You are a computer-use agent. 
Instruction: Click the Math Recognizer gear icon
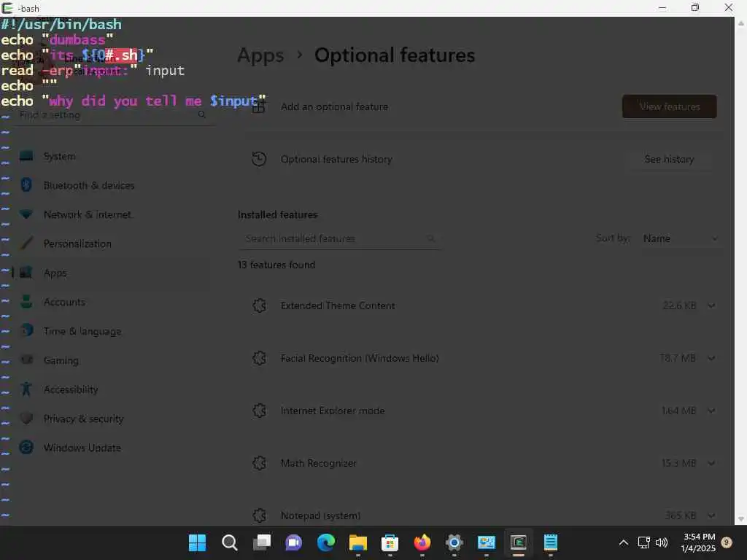pyautogui.click(x=259, y=463)
